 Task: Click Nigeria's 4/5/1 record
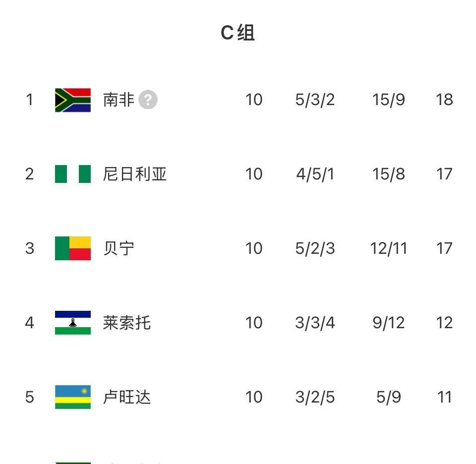click(x=315, y=174)
